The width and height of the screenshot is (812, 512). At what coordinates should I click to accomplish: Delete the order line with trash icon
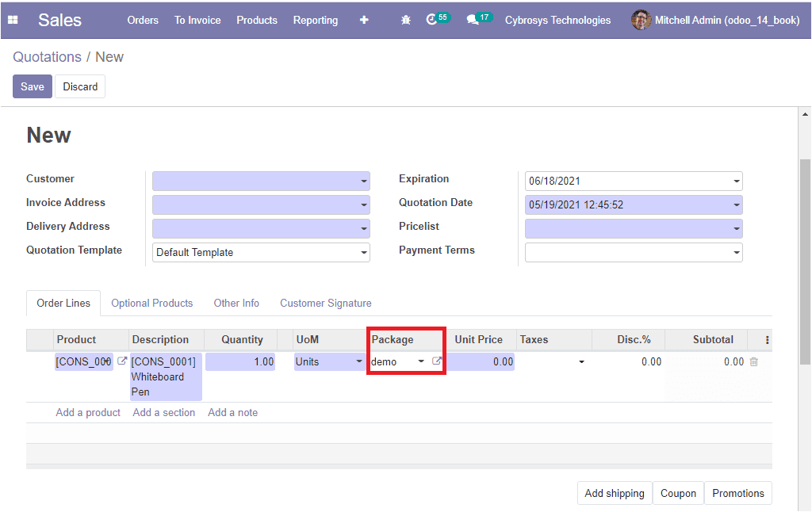pos(754,362)
